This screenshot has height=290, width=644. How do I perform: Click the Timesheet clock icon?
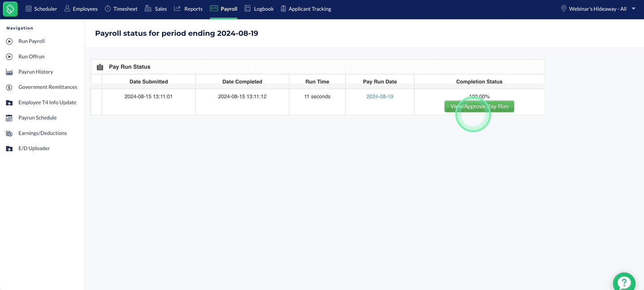point(108,9)
